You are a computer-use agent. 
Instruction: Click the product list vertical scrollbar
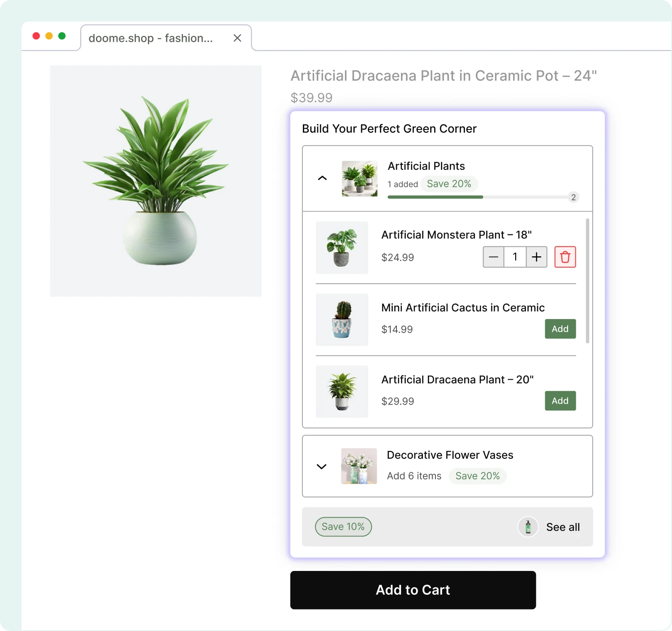tap(587, 281)
